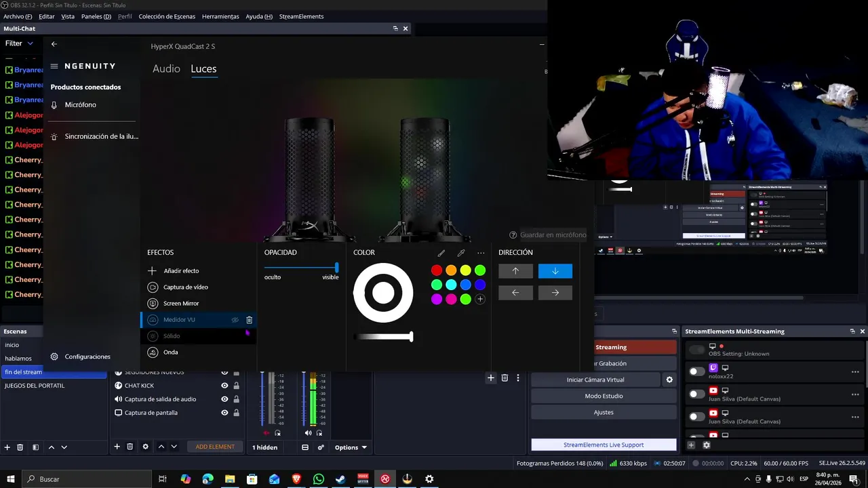Click Iniciar Cámara Virtual
This screenshot has height=488, width=868.
point(595,380)
